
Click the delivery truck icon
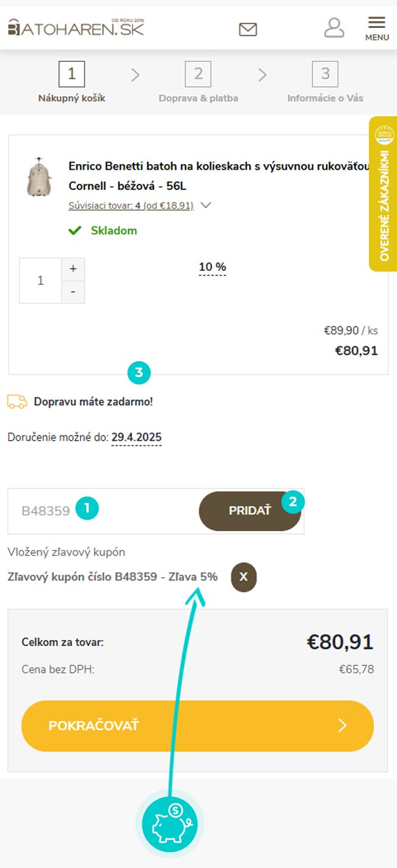click(17, 402)
